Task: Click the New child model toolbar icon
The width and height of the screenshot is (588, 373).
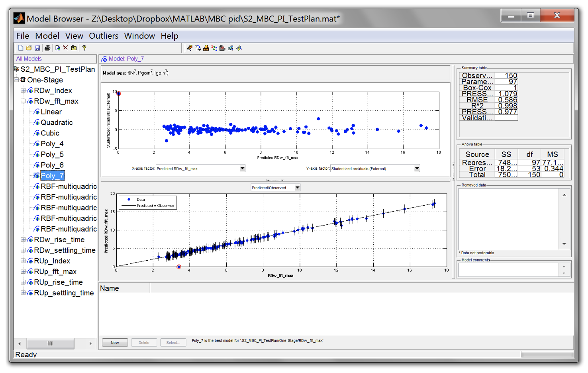Action: click(58, 48)
